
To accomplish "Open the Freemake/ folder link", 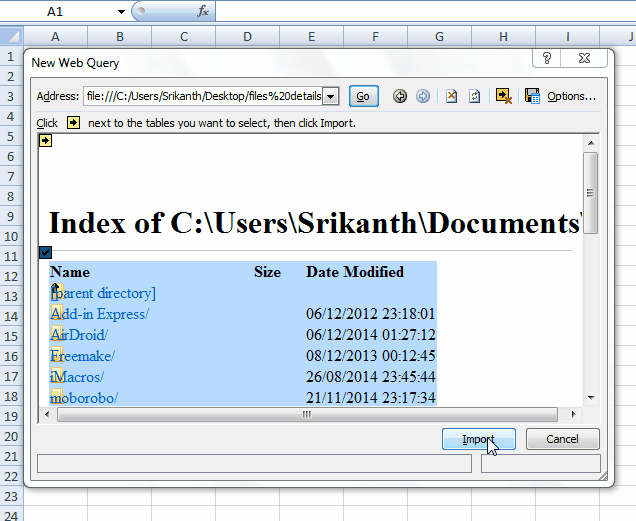I will click(83, 356).
